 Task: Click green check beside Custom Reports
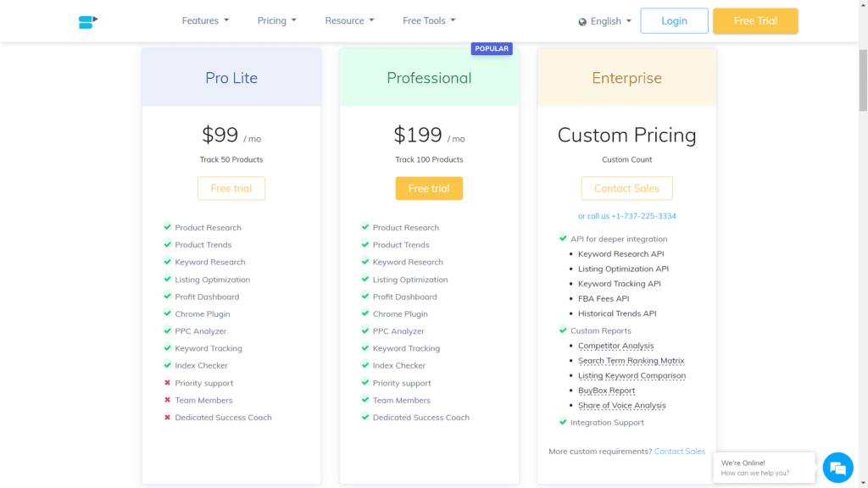click(x=563, y=330)
